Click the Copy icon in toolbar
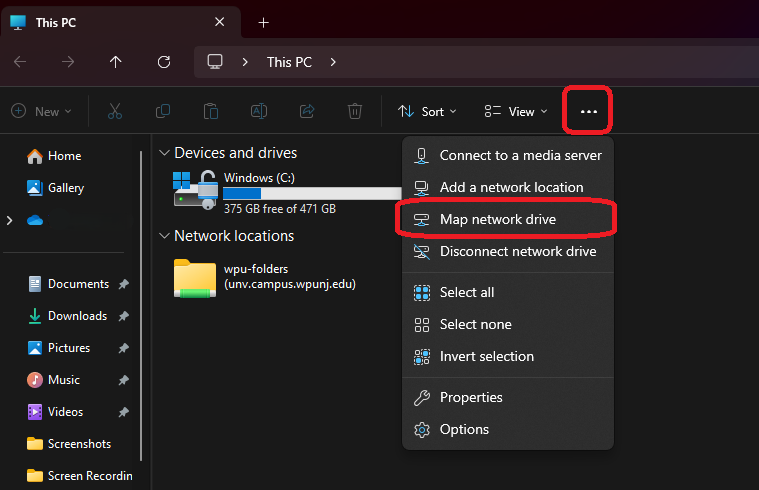This screenshot has height=490, width=759. [163, 111]
